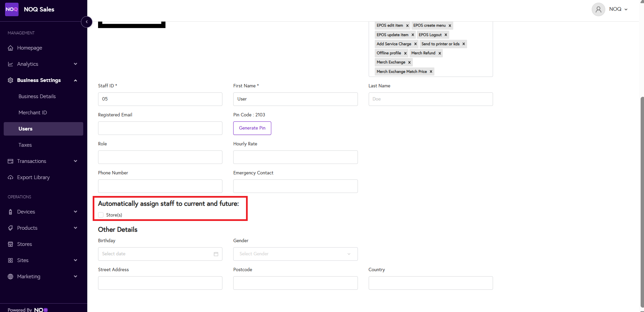
Task: Collapse the sidebar with the arrow button
Action: click(x=87, y=22)
